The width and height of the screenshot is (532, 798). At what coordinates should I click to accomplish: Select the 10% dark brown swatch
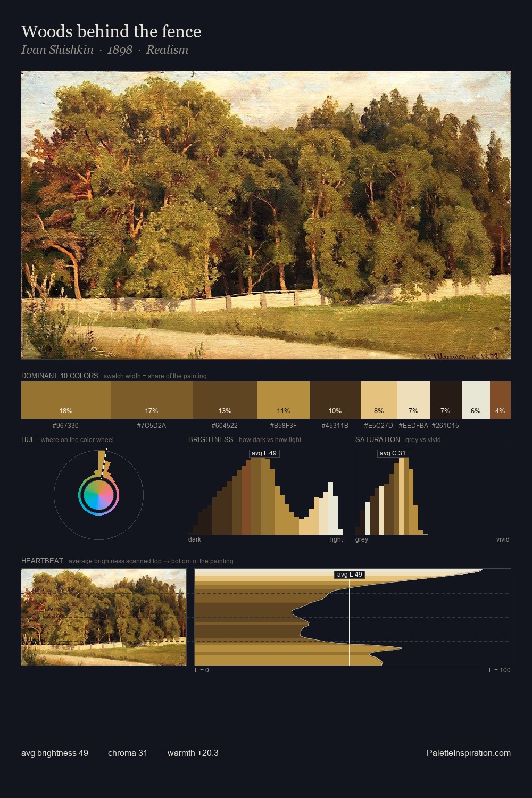point(335,400)
